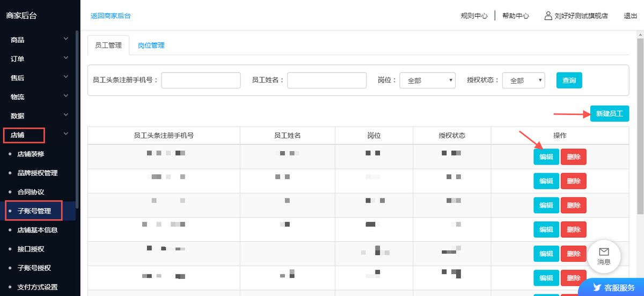The height and width of the screenshot is (296, 644).
Task: Click 删除 in the second employee row
Action: click(574, 181)
